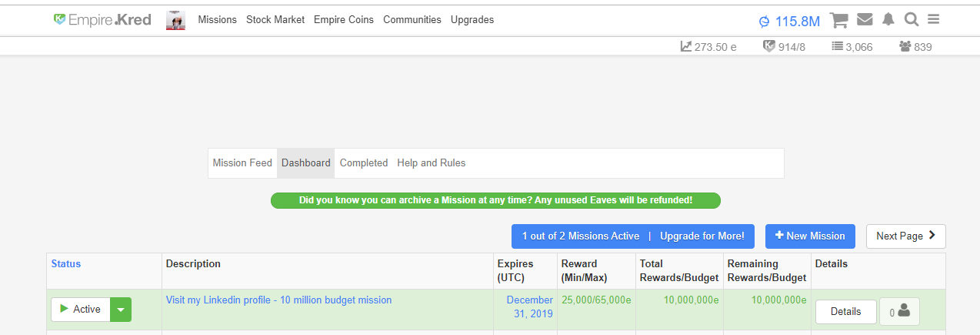This screenshot has height=335, width=980.
Task: Go to Next Page
Action: pyautogui.click(x=905, y=236)
